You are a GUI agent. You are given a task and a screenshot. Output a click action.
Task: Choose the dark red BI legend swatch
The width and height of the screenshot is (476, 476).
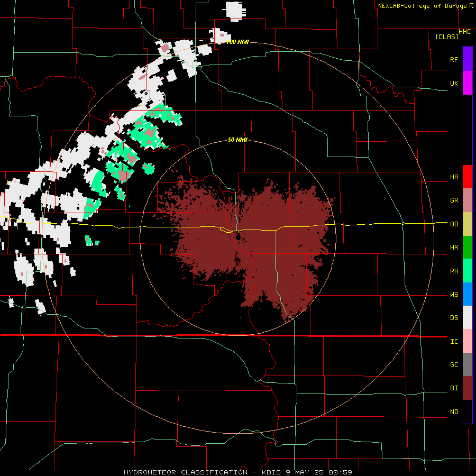tap(467, 388)
